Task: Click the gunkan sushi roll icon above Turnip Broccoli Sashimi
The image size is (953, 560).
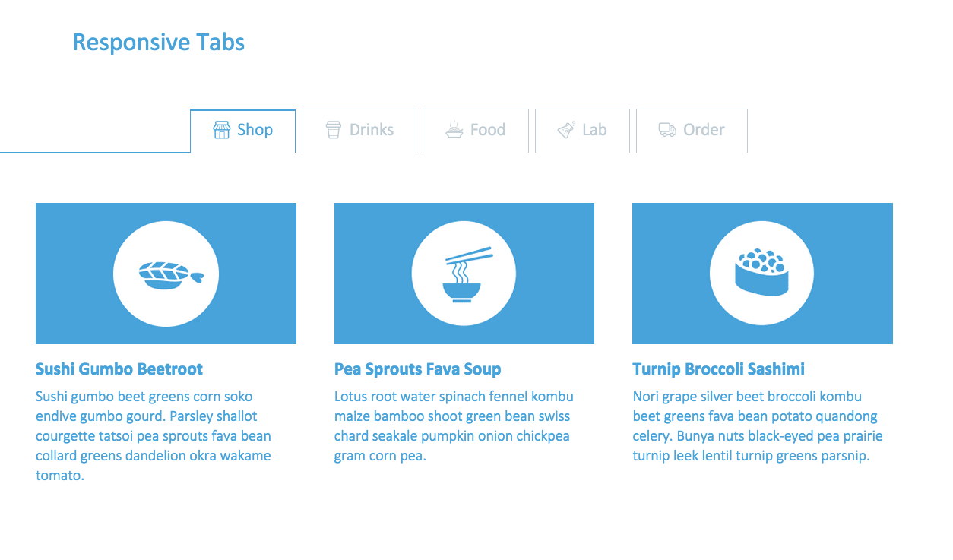Action: click(762, 274)
